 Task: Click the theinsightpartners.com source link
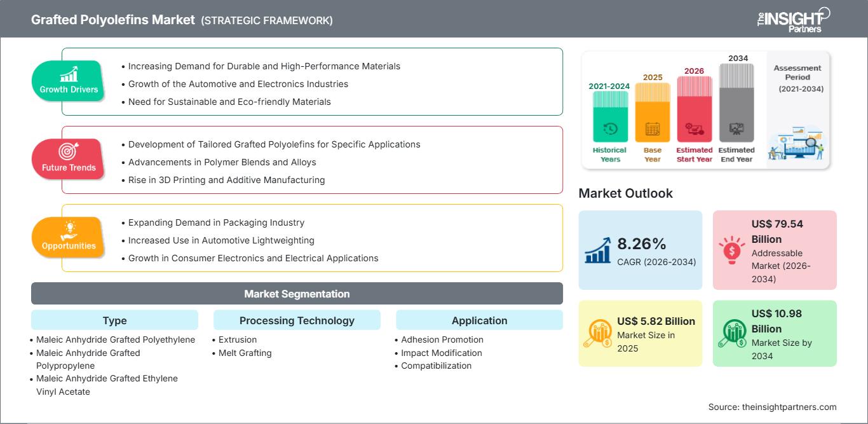coord(789,407)
